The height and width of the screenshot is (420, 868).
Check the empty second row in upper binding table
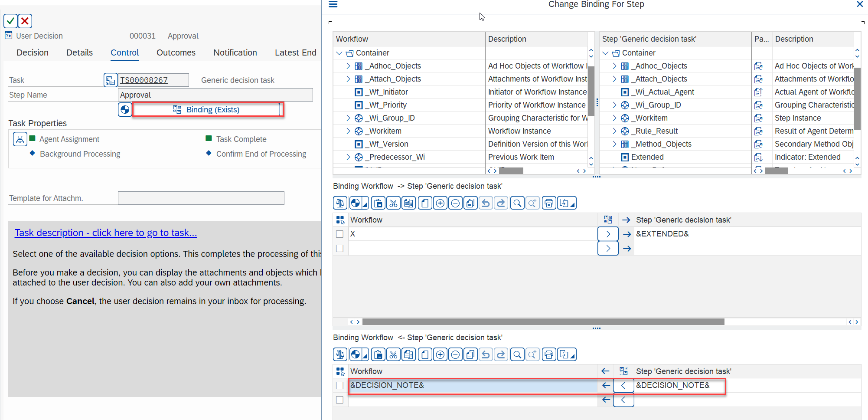click(340, 248)
